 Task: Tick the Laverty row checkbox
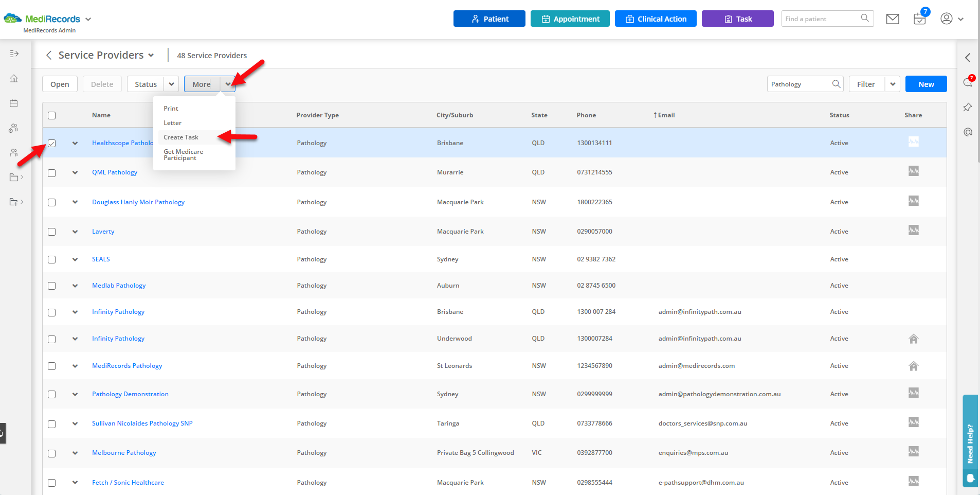52,232
